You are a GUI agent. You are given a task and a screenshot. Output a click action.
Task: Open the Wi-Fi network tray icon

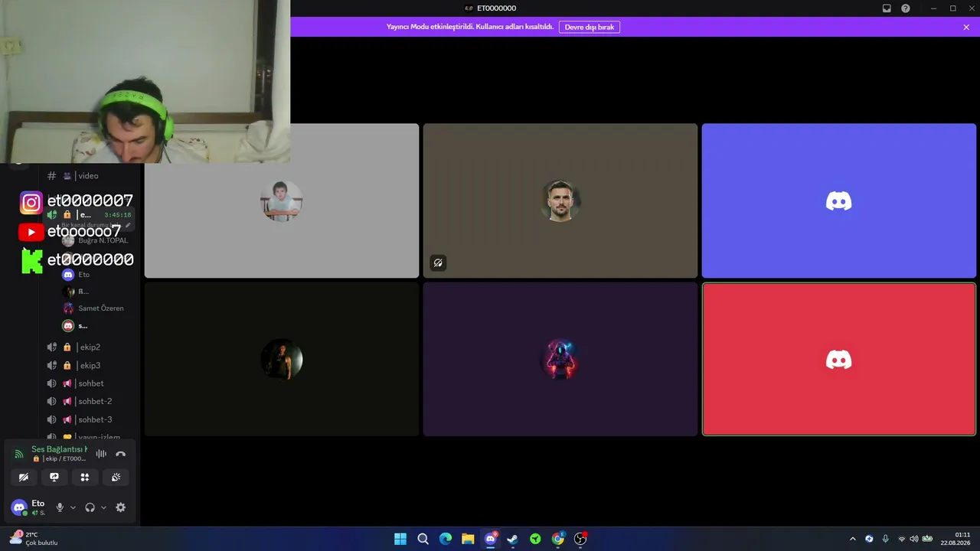901,539
